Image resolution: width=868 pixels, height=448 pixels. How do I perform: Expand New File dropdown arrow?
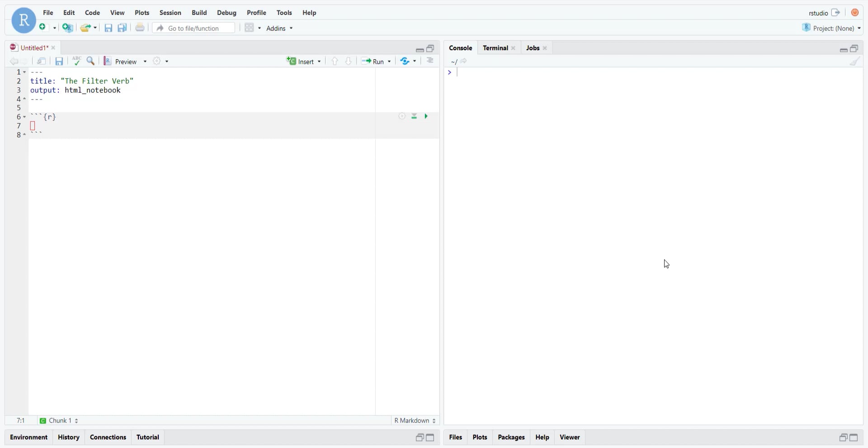[x=55, y=28]
